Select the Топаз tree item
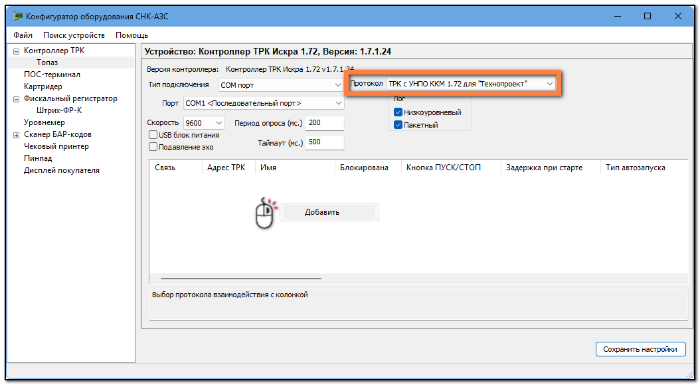The width and height of the screenshot is (700, 385). 47,63
